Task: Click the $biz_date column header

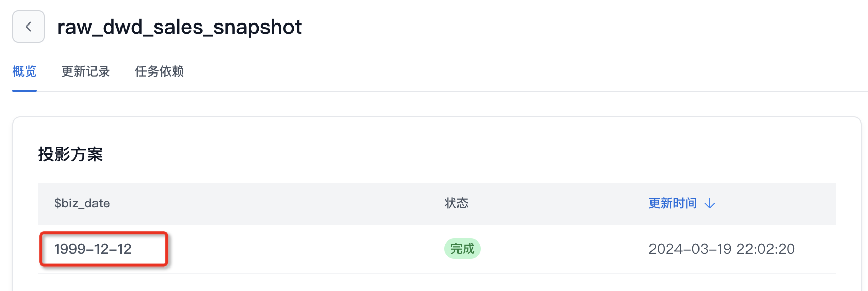Action: pyautogui.click(x=82, y=203)
